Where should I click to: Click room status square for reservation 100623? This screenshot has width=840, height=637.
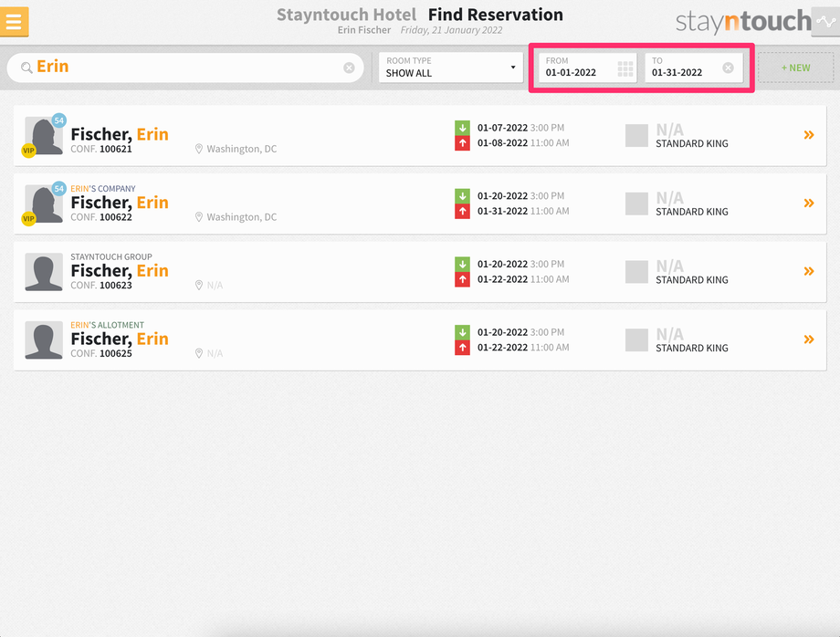(636, 272)
